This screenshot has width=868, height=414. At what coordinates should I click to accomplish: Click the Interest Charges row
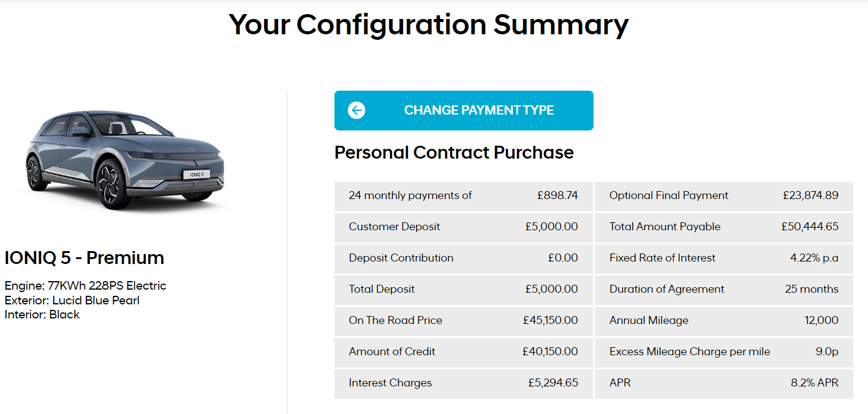[x=464, y=383]
